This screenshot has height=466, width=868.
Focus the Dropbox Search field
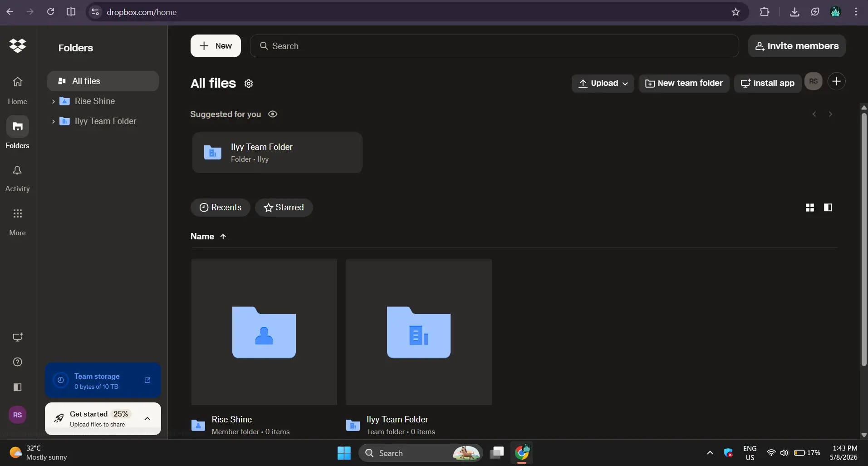click(x=494, y=46)
